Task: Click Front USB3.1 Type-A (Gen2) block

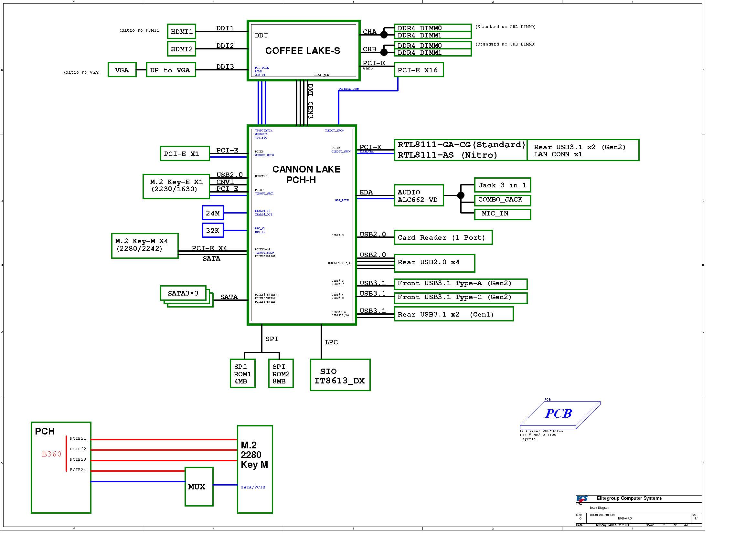Action: tap(461, 284)
